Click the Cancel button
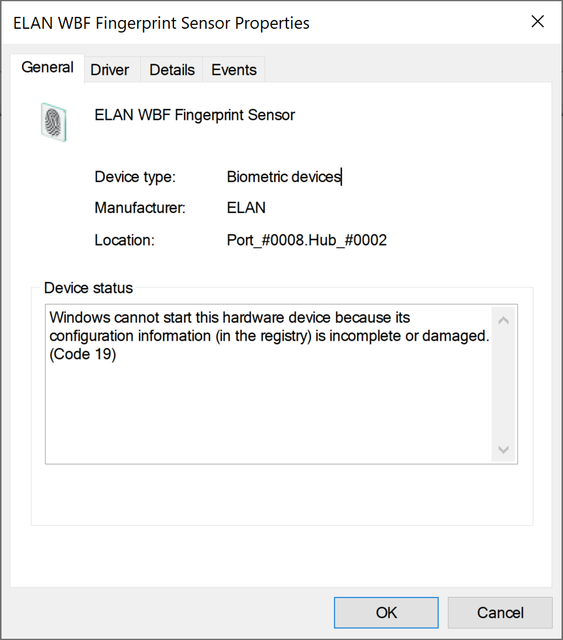 point(500,613)
